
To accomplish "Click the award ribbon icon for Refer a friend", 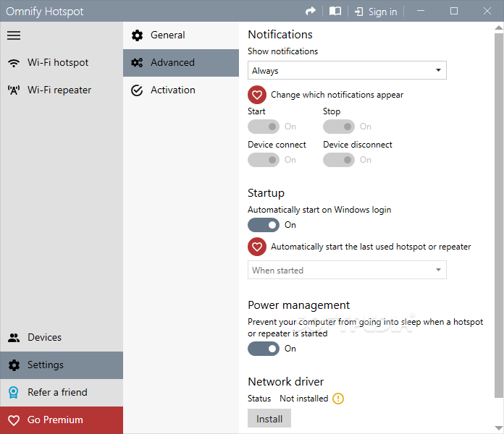I will [14, 393].
